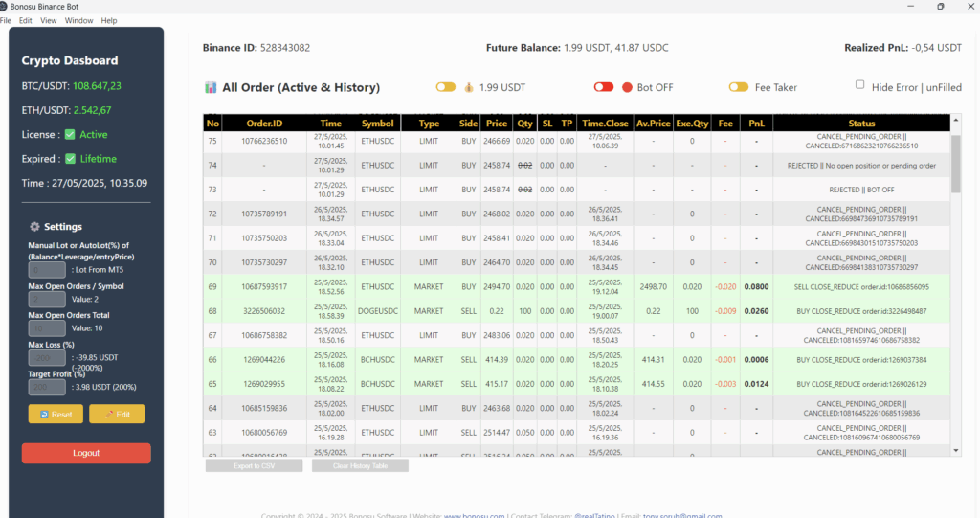Click the table scroll up arrow
The height and width of the screenshot is (518, 980).
pyautogui.click(x=956, y=119)
